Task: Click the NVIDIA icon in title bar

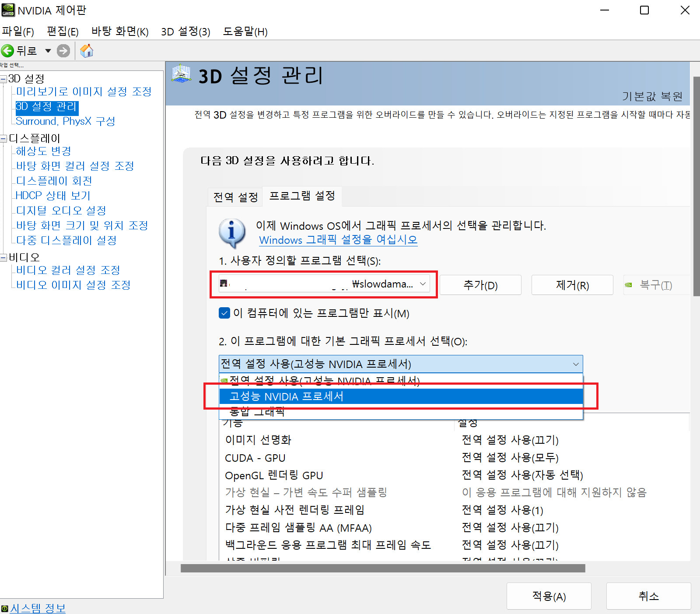Action: point(8,10)
